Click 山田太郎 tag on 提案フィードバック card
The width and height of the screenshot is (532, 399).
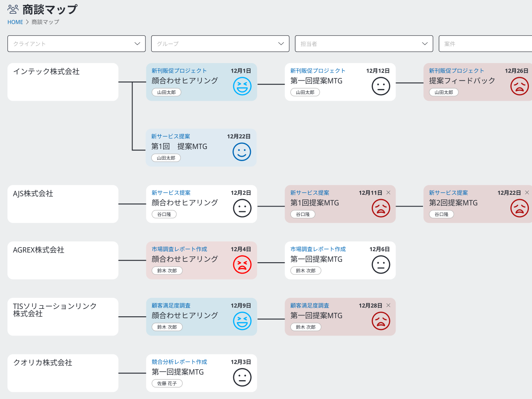click(x=444, y=92)
